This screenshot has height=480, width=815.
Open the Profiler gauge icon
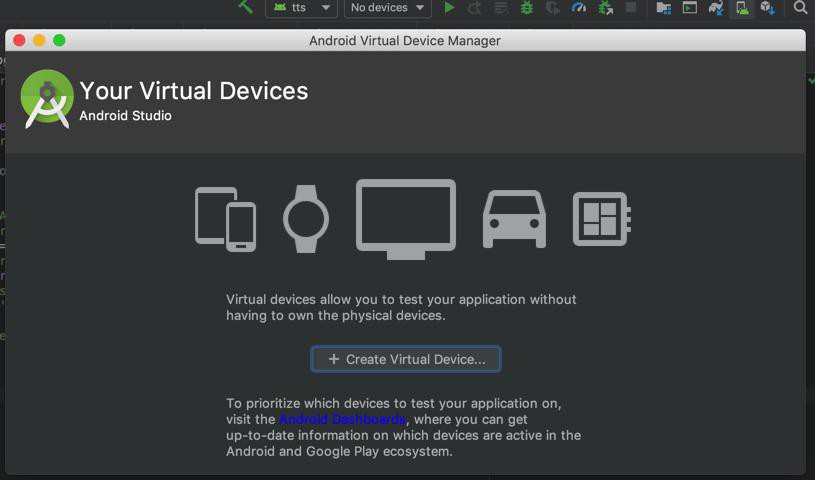click(579, 8)
